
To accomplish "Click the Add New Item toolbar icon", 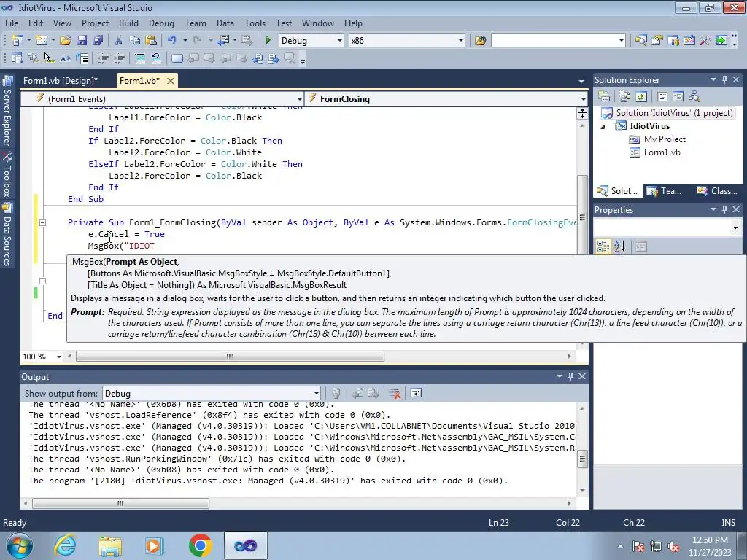I will click(x=41, y=41).
